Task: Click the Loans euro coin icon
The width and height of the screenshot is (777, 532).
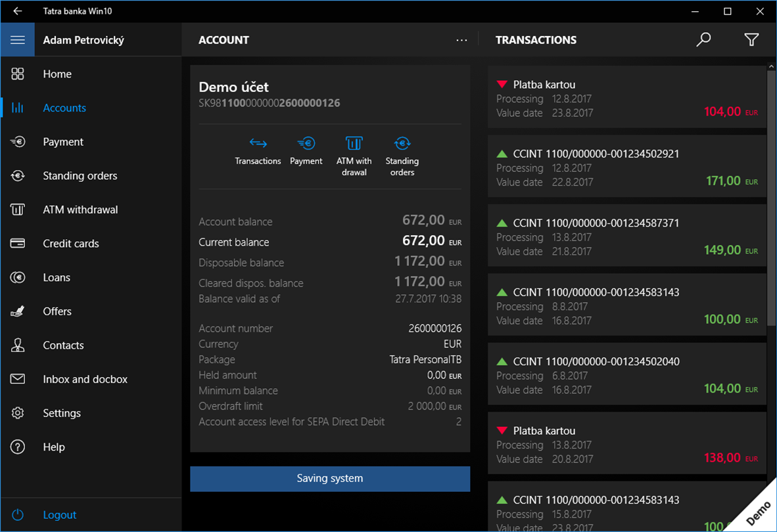Action: point(17,277)
